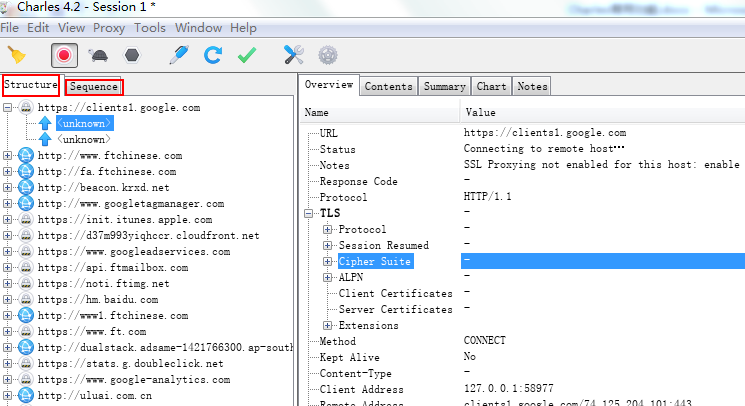745x406 pixels.
Task: Open the Notes tab
Action: 532,86
